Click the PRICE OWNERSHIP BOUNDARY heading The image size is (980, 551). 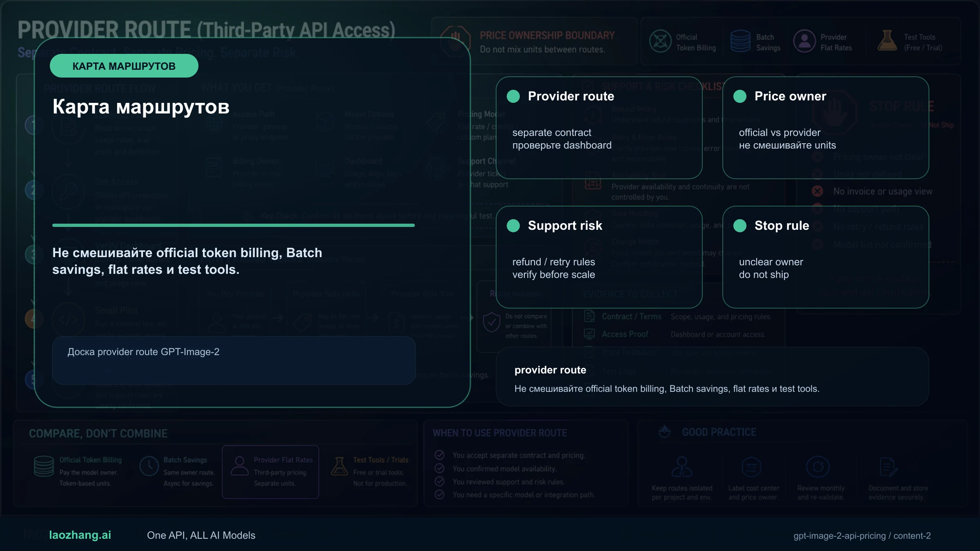click(547, 36)
